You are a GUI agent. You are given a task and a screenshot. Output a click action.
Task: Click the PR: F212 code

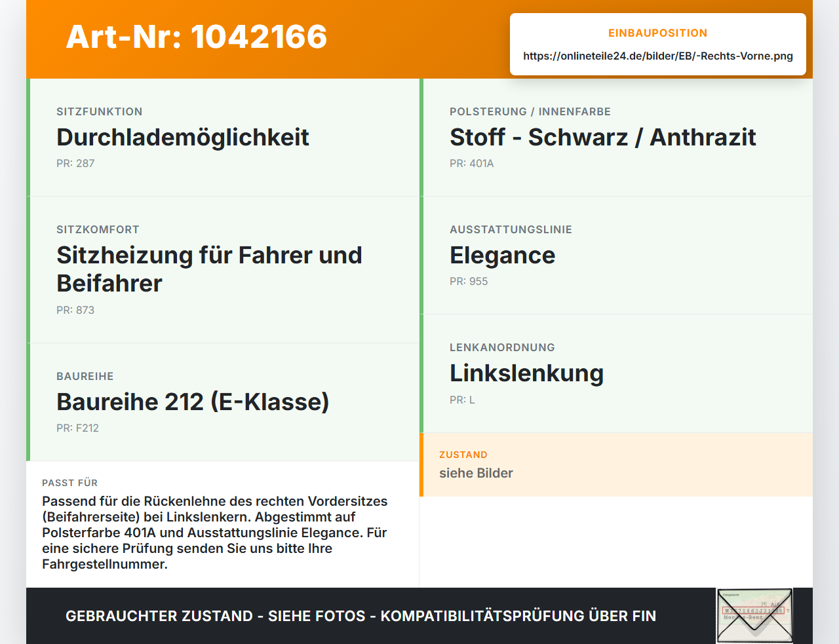77,428
